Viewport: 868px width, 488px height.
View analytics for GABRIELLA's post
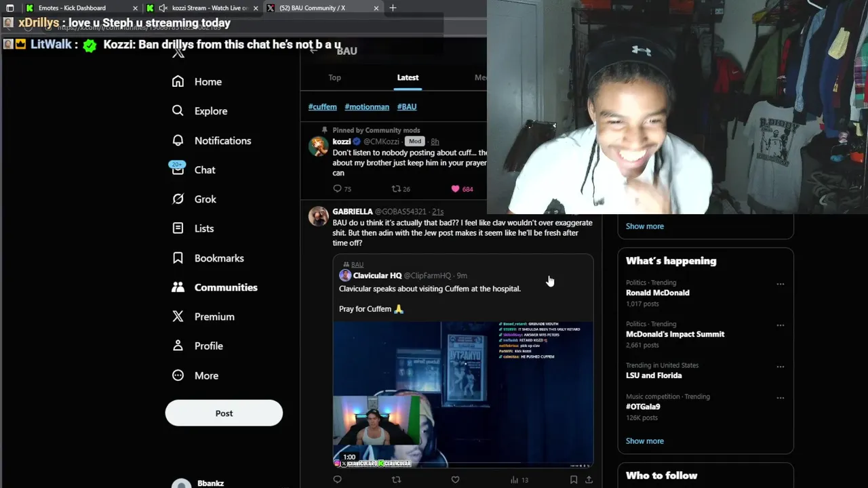tap(519, 480)
